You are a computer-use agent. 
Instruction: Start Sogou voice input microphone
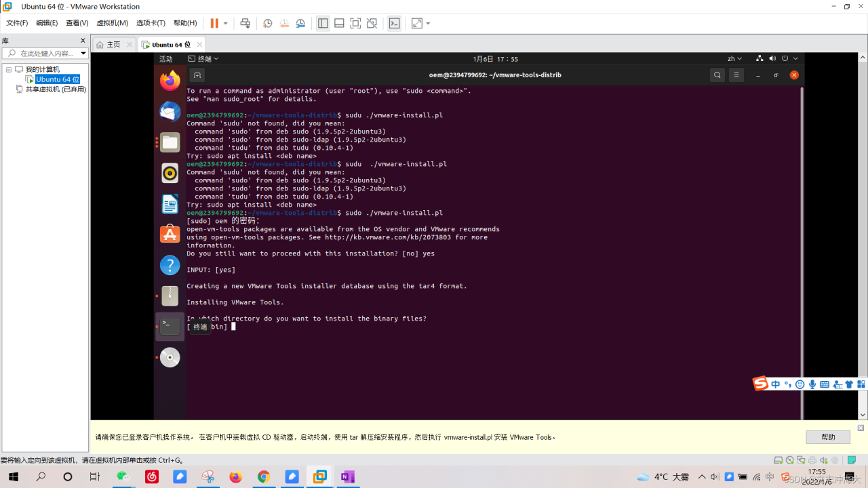tap(812, 384)
